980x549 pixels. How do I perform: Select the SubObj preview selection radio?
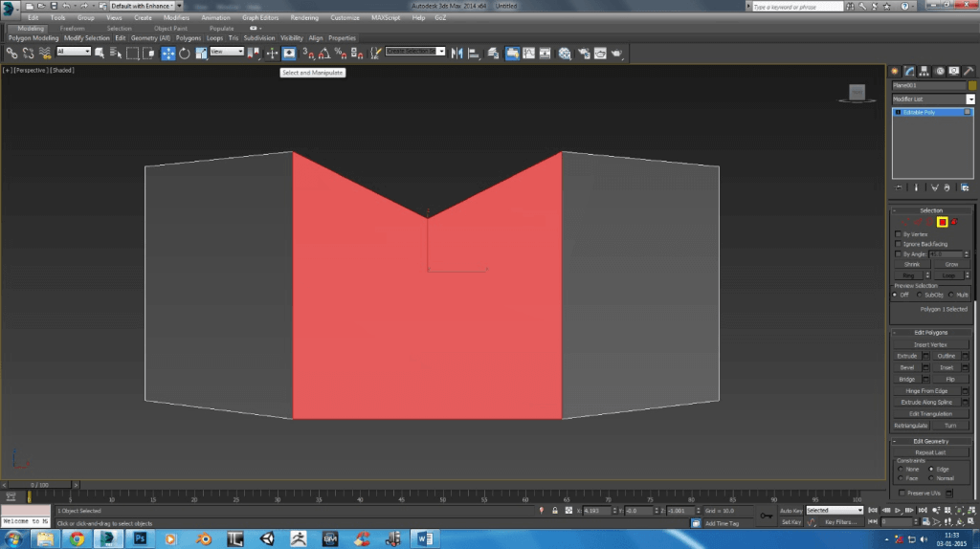pyautogui.click(x=920, y=295)
